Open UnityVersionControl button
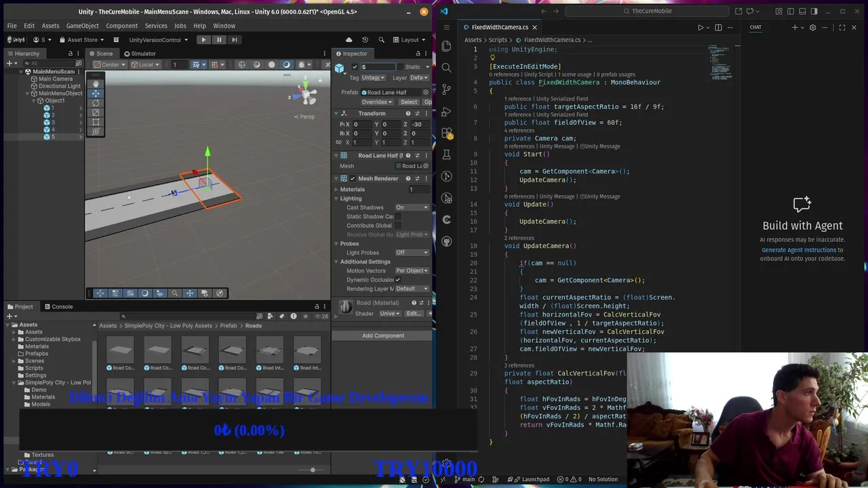The image size is (868, 488). point(159,40)
